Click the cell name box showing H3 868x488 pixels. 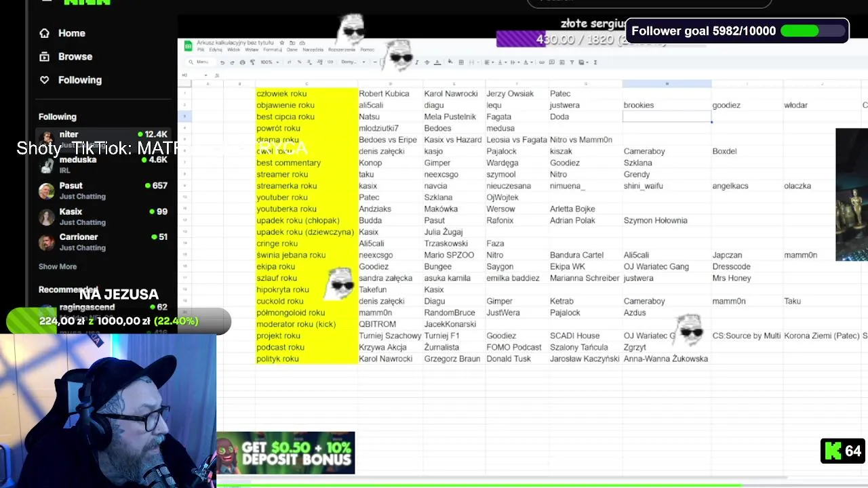194,75
